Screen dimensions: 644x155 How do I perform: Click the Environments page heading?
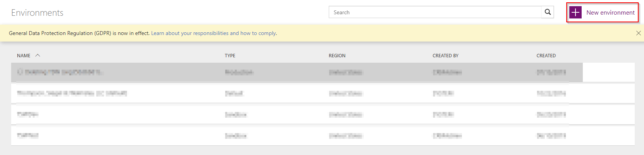(37, 13)
